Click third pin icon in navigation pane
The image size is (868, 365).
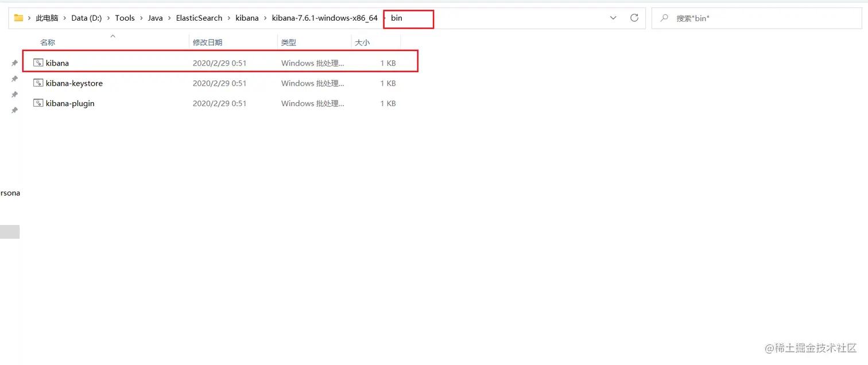(15, 94)
